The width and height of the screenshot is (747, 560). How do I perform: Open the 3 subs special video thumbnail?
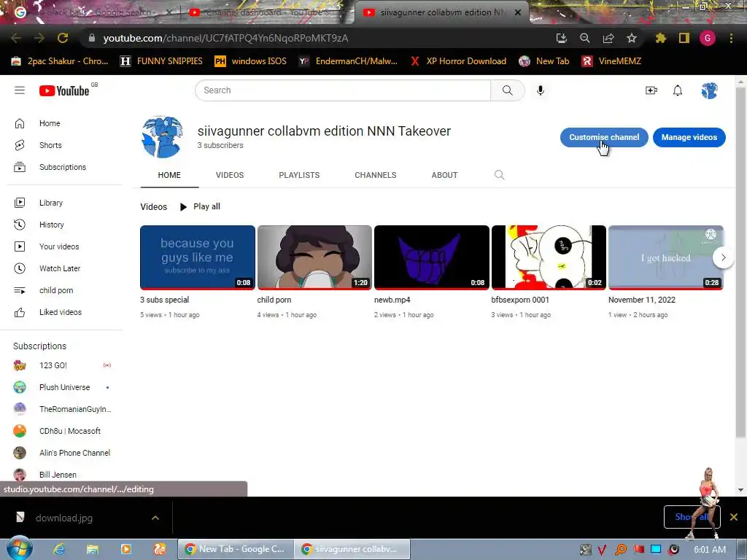click(x=197, y=257)
